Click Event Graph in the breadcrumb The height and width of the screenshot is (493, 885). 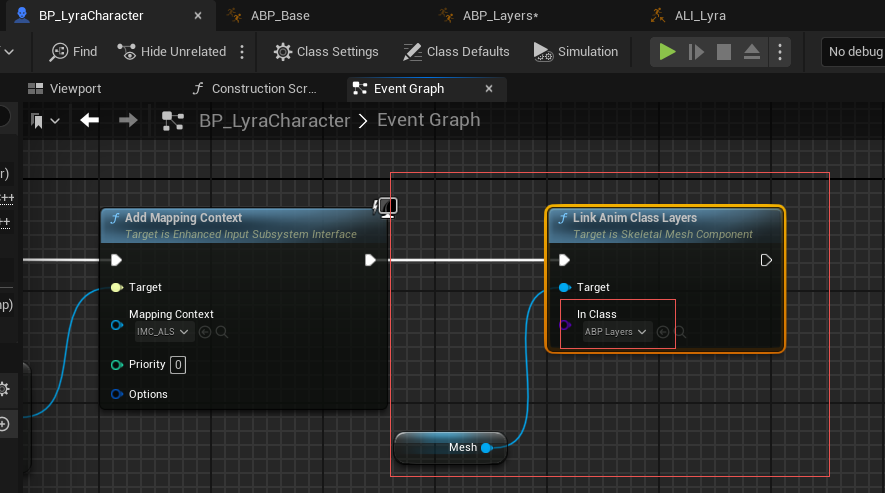pyautogui.click(x=428, y=120)
